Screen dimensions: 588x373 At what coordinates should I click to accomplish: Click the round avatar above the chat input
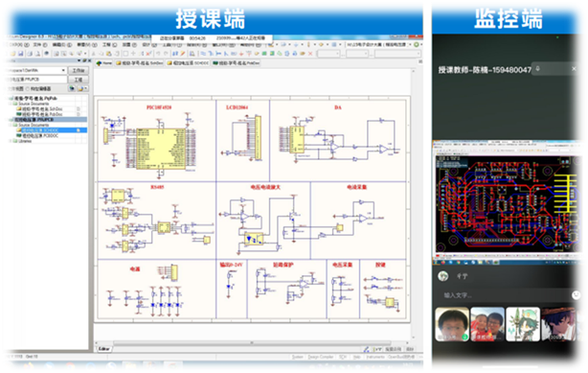pos(443,276)
